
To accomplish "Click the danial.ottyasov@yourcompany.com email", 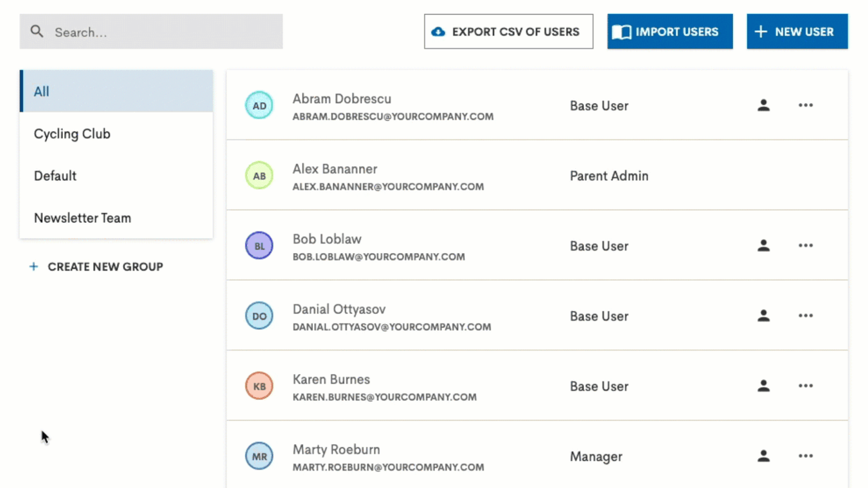I will [x=392, y=327].
